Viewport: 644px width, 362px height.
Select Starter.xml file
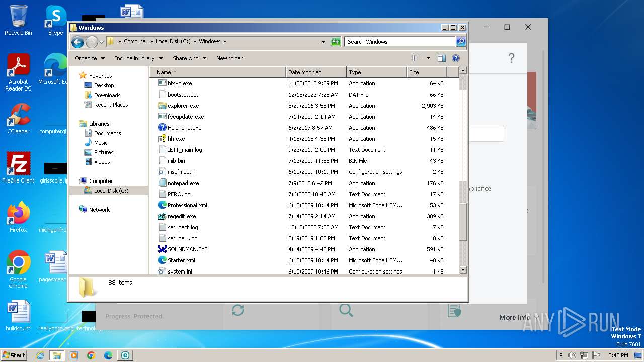(x=181, y=260)
